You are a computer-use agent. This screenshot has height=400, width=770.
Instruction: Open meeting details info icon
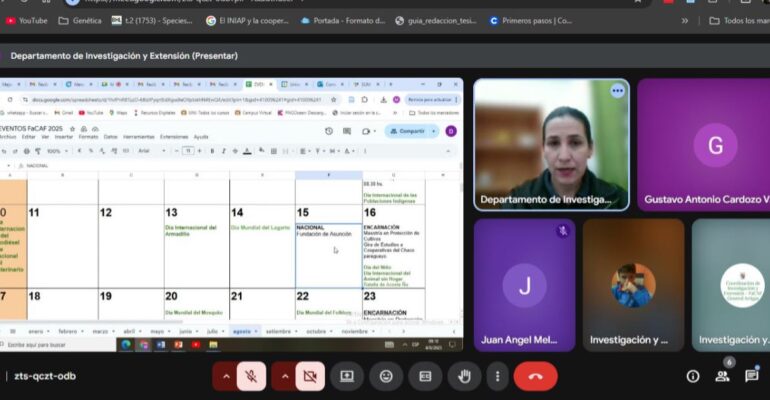693,376
